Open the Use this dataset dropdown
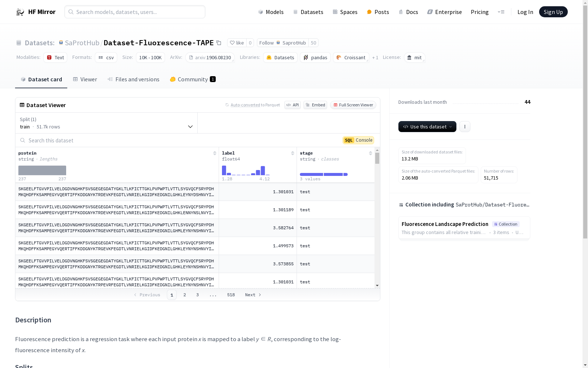Screen dimensions: 588x368 [x=427, y=127]
